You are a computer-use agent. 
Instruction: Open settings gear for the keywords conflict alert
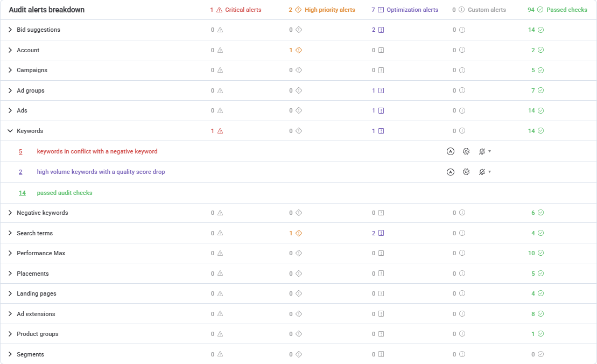pyautogui.click(x=466, y=151)
